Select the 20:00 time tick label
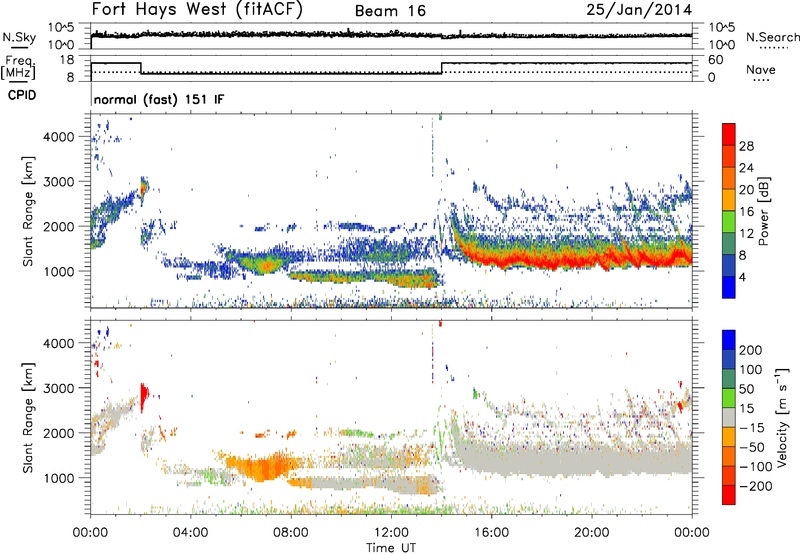This screenshot has width=800, height=554. (591, 533)
